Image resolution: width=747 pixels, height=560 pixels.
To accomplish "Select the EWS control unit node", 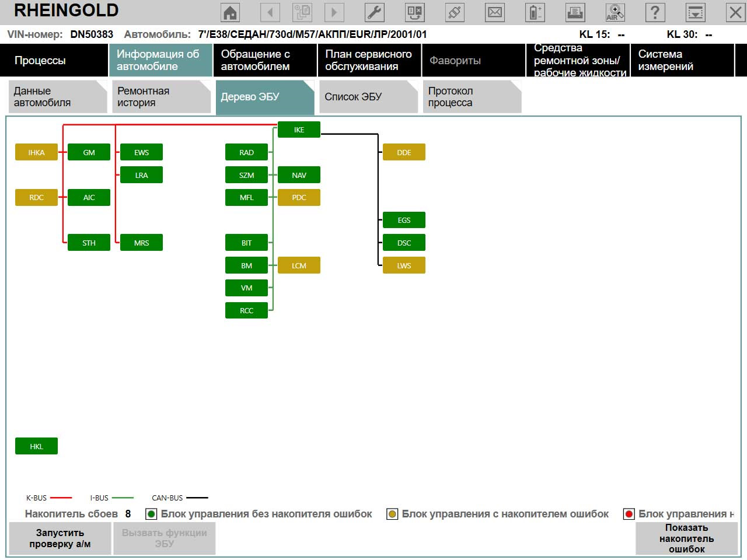I will pyautogui.click(x=141, y=152).
